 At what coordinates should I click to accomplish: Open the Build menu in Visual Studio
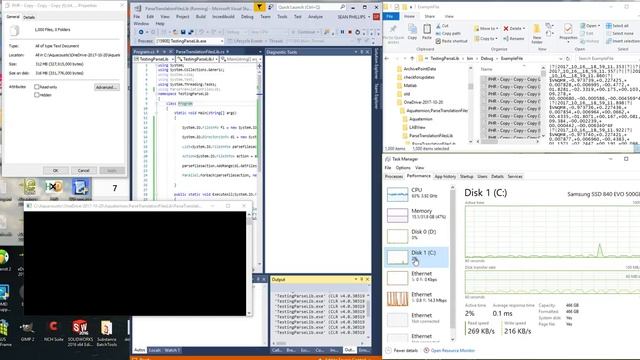(x=201, y=17)
